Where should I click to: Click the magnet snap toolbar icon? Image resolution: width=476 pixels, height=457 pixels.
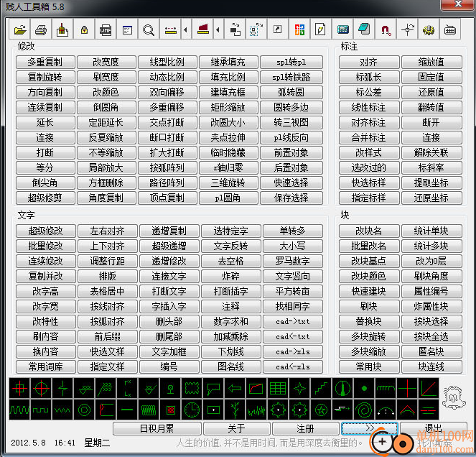386,29
